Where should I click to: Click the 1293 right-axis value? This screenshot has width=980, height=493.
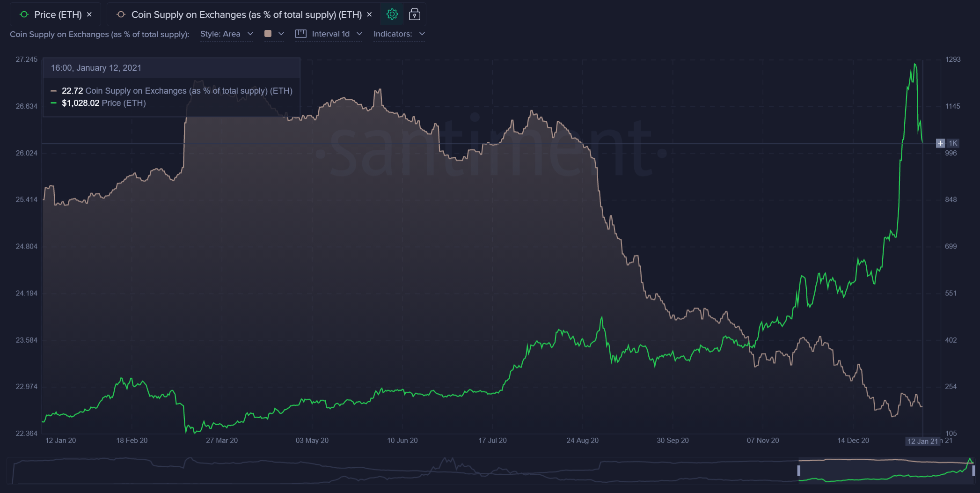click(x=953, y=59)
